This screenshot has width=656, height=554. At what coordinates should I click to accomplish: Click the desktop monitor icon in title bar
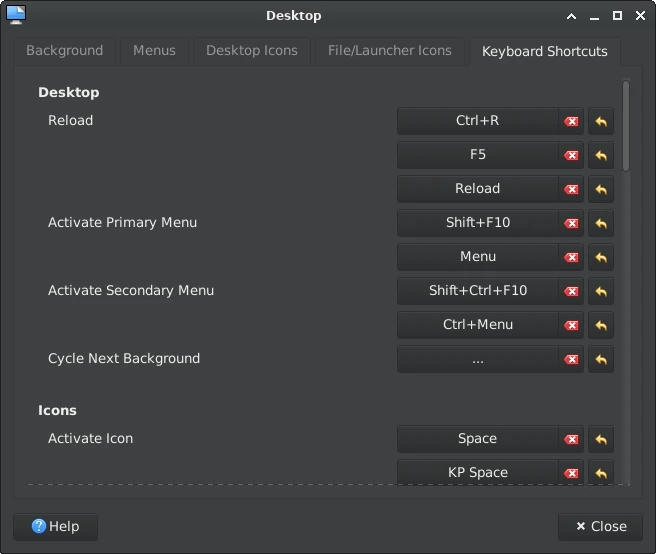coord(16,15)
